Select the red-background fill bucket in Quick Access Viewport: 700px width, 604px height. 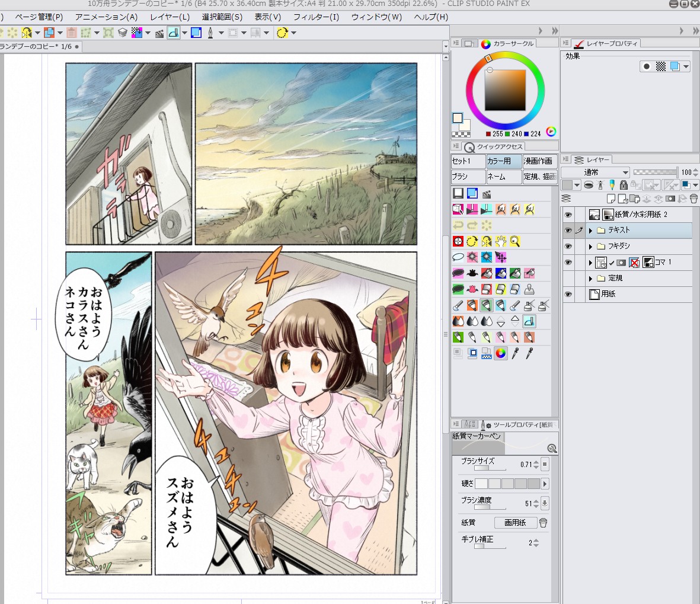click(x=487, y=273)
